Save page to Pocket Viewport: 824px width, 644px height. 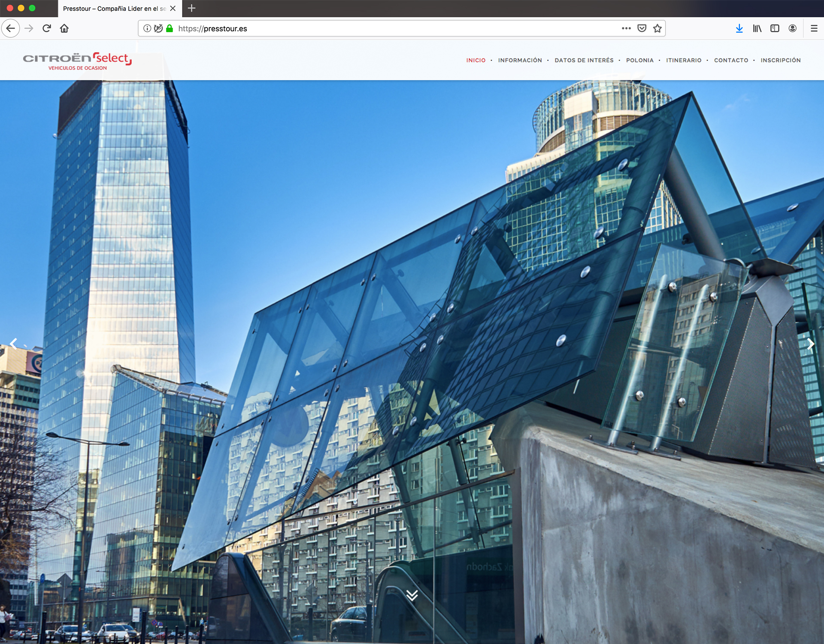click(642, 28)
